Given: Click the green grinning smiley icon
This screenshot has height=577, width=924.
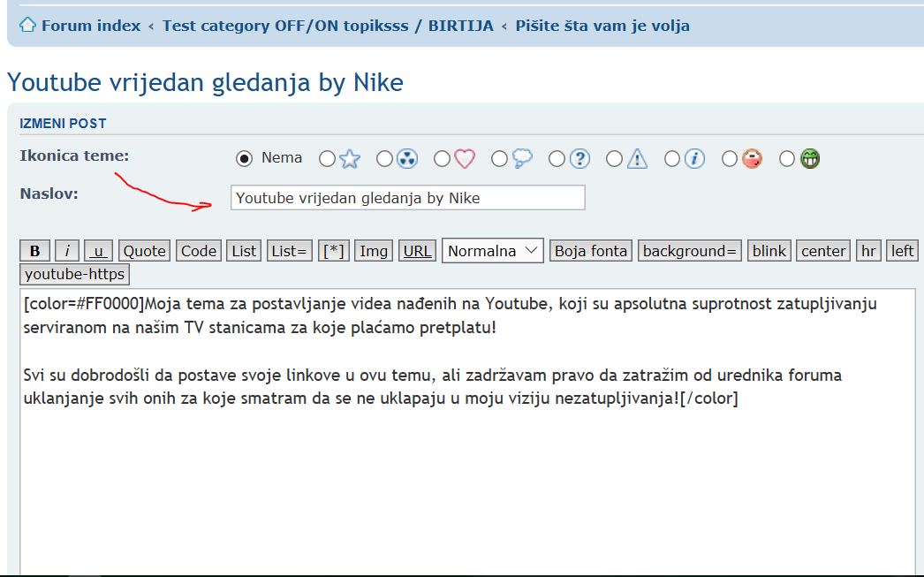Looking at the screenshot, I should pyautogui.click(x=809, y=159).
